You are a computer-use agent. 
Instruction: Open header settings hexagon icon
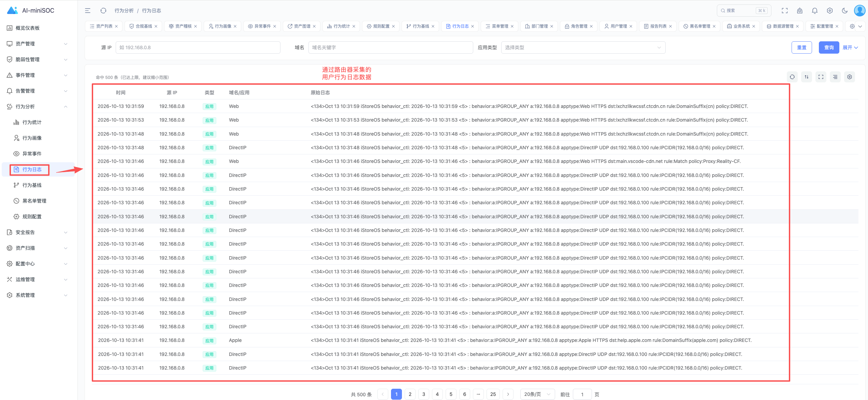coord(830,11)
